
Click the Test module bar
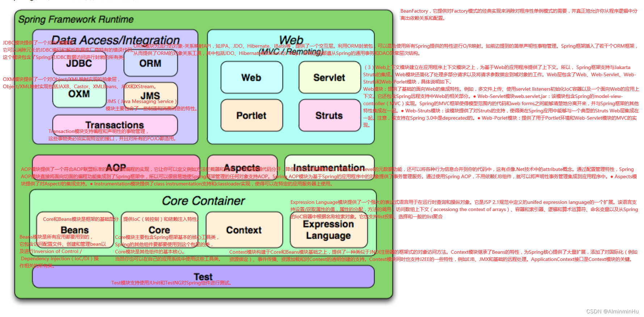203,277
